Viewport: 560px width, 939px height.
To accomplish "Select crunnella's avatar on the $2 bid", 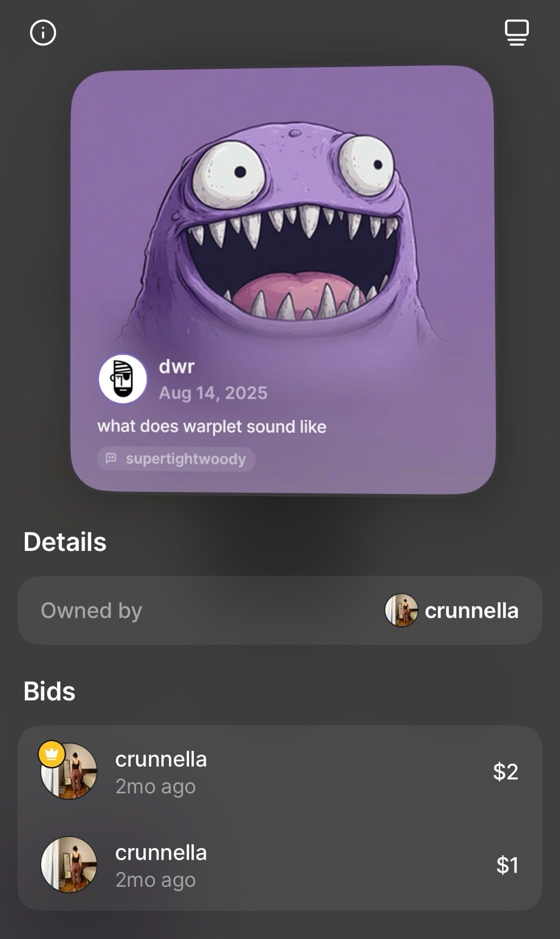I will [69, 771].
